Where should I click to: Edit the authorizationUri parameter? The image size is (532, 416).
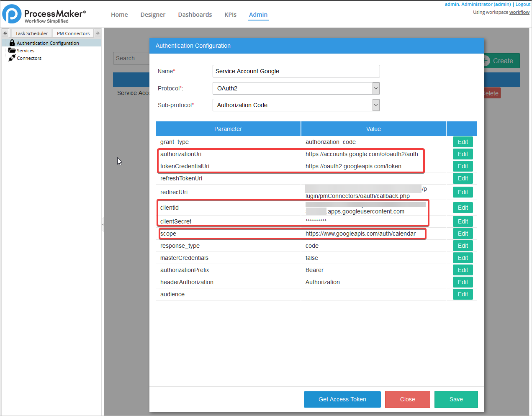tap(463, 154)
